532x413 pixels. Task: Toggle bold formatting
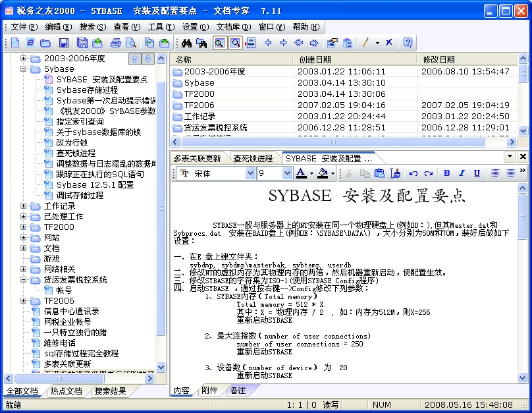pos(446,173)
